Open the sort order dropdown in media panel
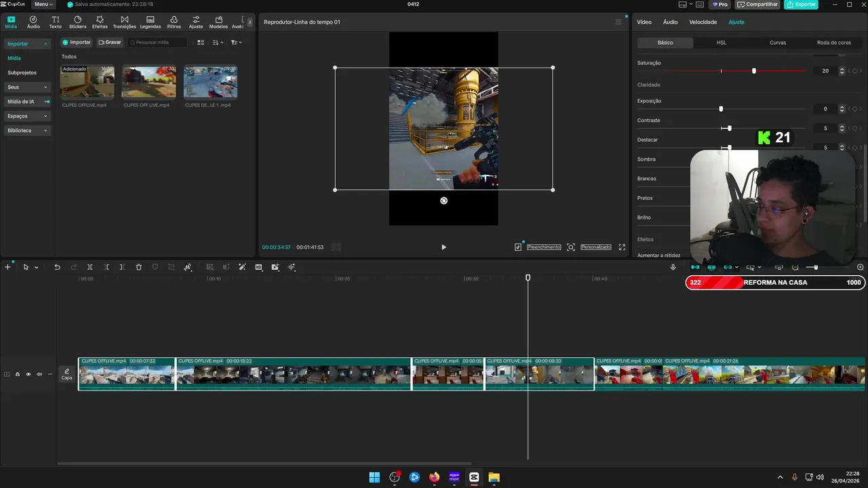868x488 pixels. 217,42
